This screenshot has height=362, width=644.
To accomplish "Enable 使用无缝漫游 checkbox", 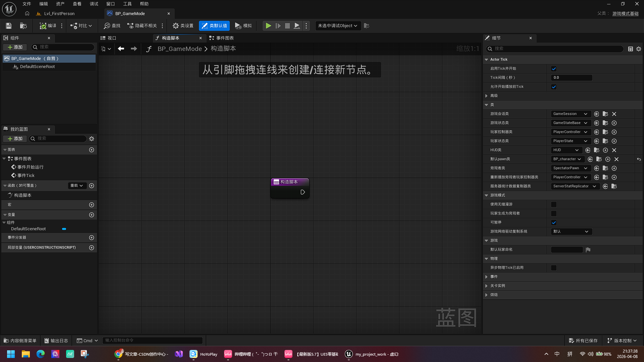I will (554, 204).
